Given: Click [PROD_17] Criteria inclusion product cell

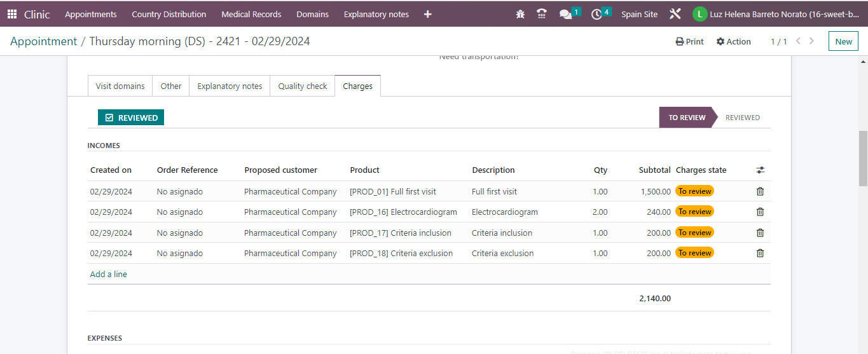Looking at the screenshot, I should (x=401, y=233).
